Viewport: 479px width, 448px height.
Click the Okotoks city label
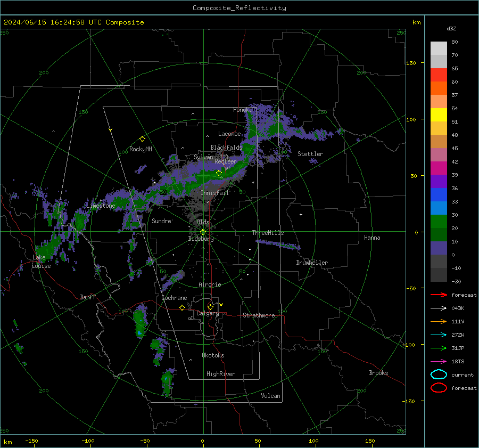(213, 355)
